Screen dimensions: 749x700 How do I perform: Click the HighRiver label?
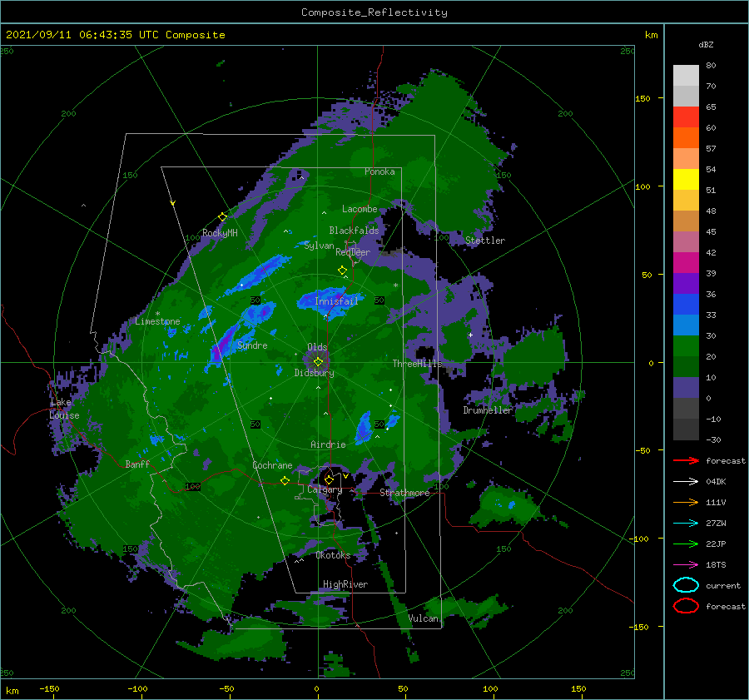[345, 584]
